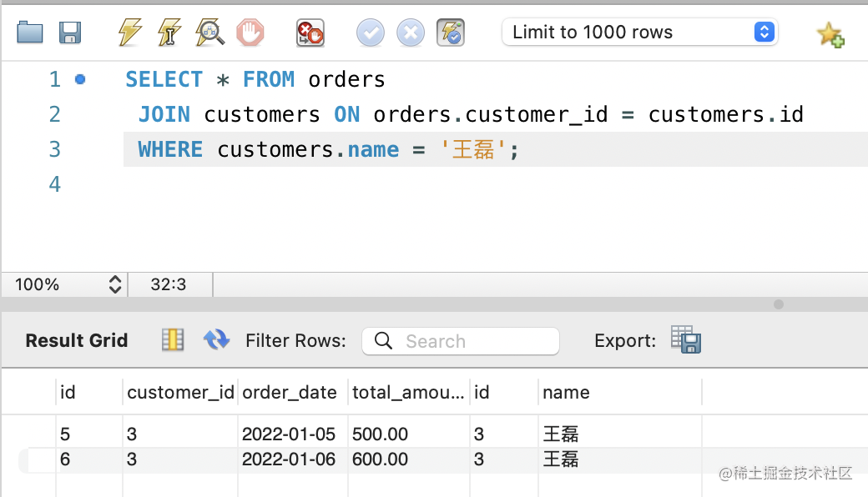Open the Limit to 1000 rows dropdown

coord(640,32)
